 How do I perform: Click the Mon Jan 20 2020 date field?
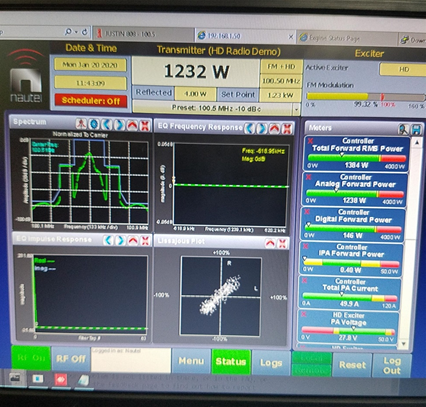tap(90, 65)
